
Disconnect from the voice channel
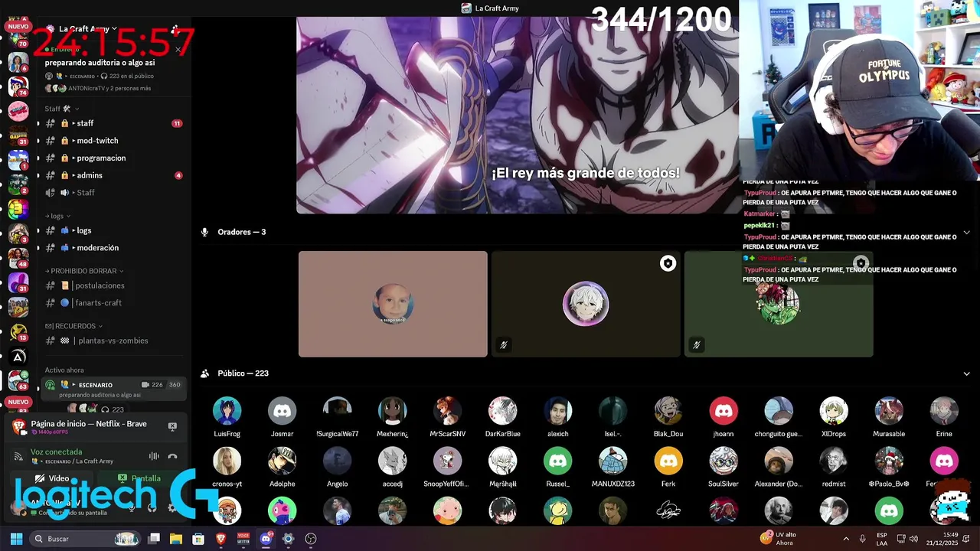tap(172, 456)
